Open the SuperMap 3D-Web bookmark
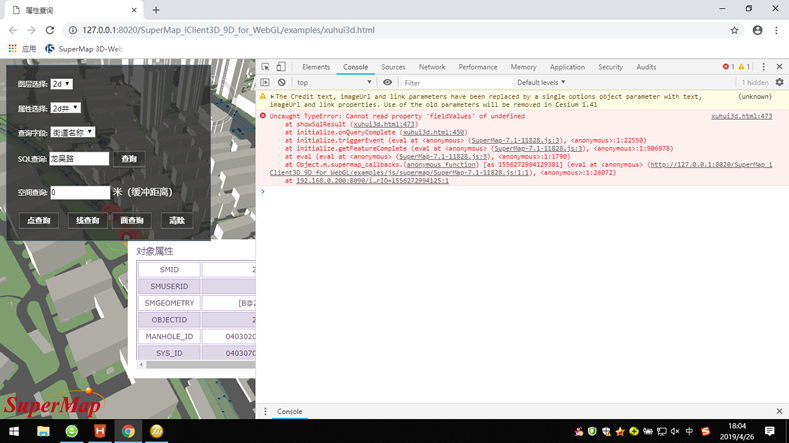789x443 pixels. click(84, 49)
